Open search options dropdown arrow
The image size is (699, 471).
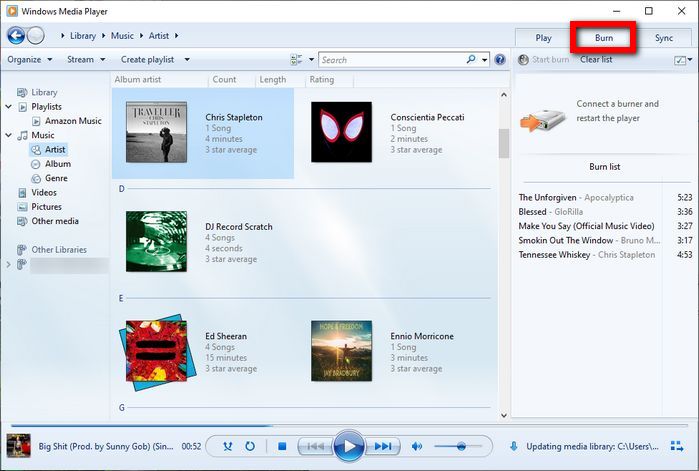coord(485,60)
